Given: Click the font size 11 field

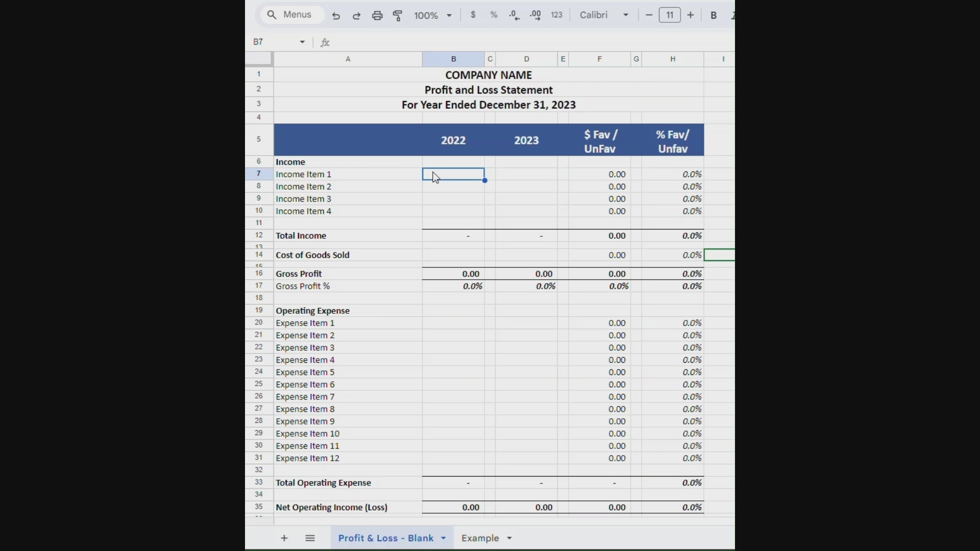Looking at the screenshot, I should [x=670, y=15].
